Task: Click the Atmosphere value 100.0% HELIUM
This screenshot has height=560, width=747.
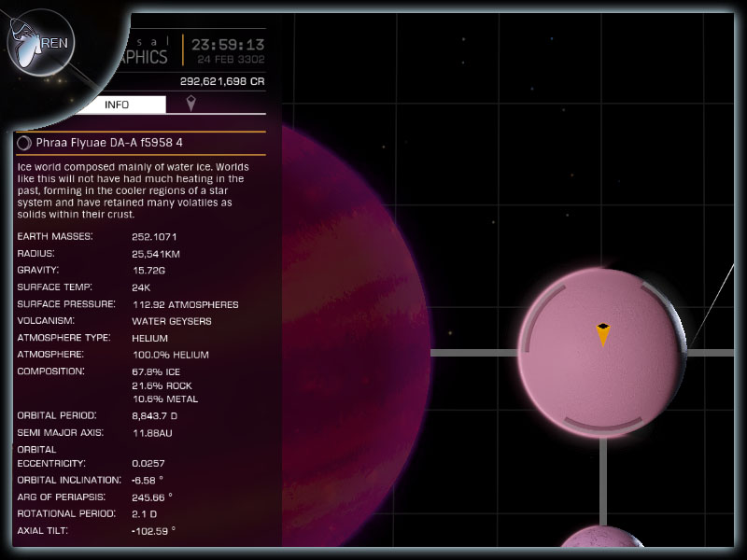Action: coord(171,356)
